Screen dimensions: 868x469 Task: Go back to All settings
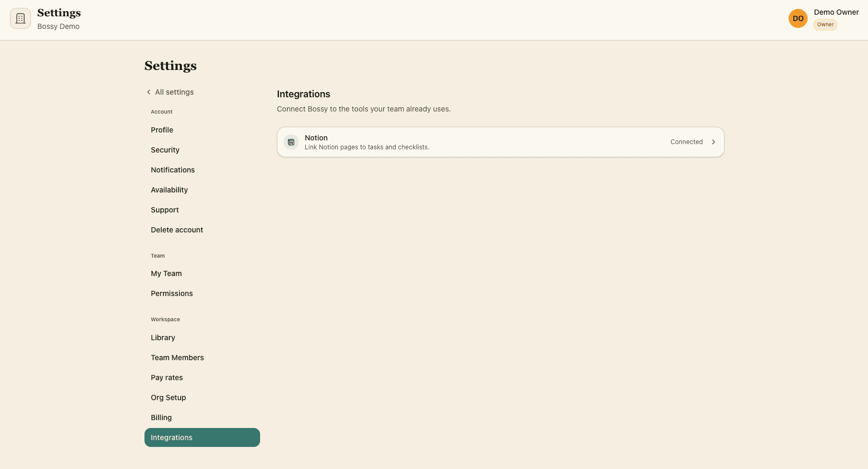tap(170, 92)
